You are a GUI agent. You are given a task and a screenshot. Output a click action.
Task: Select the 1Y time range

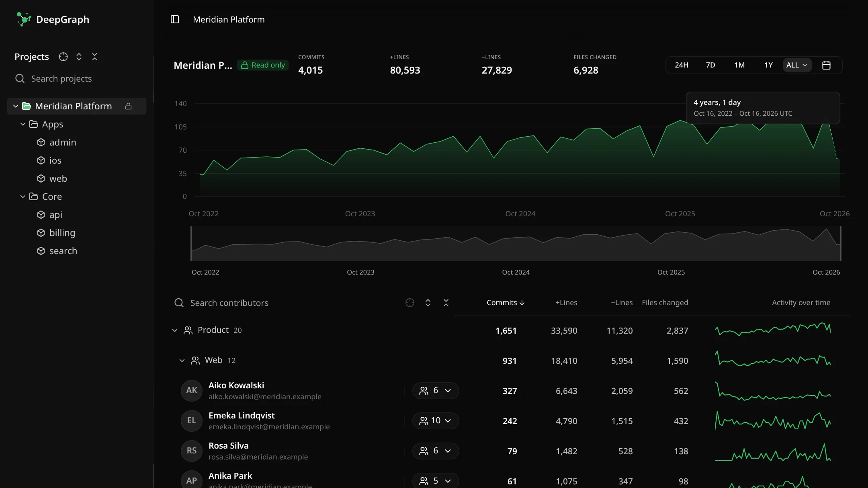click(768, 65)
